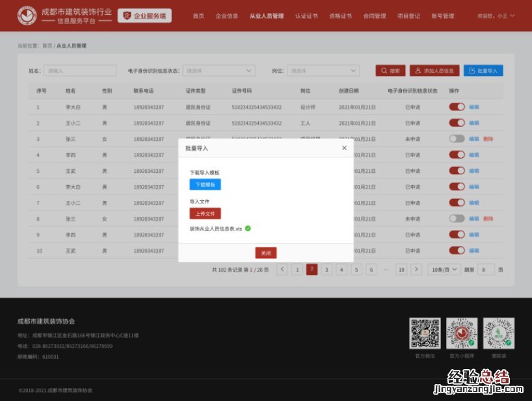The height and width of the screenshot is (401, 532).
Task: Click 编辑 for row 1 李大白
Action: (x=473, y=107)
